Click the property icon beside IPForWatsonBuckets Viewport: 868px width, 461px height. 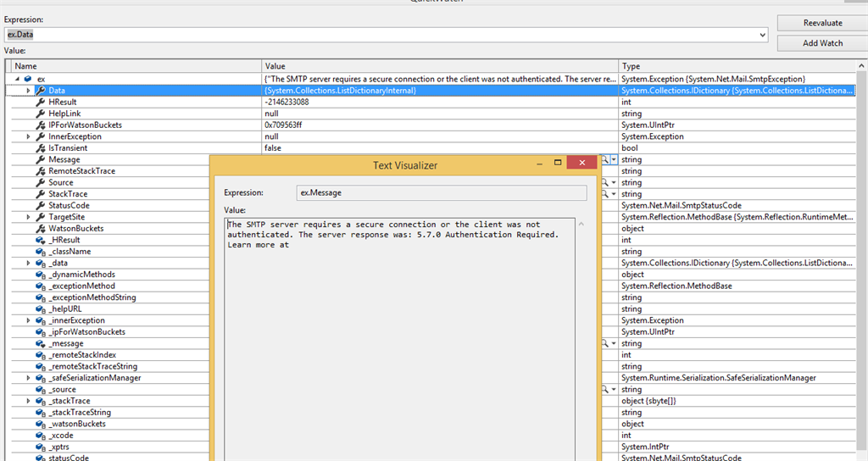[41, 125]
